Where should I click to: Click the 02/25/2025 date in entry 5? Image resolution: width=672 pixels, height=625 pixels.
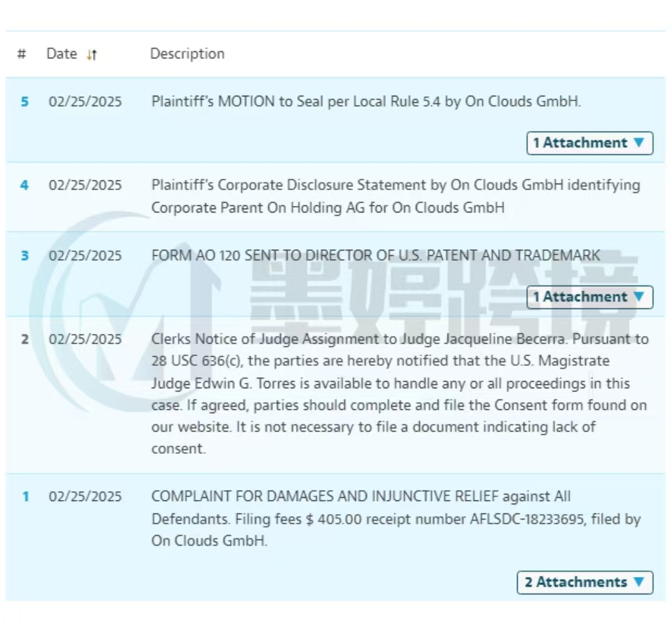[x=85, y=102]
